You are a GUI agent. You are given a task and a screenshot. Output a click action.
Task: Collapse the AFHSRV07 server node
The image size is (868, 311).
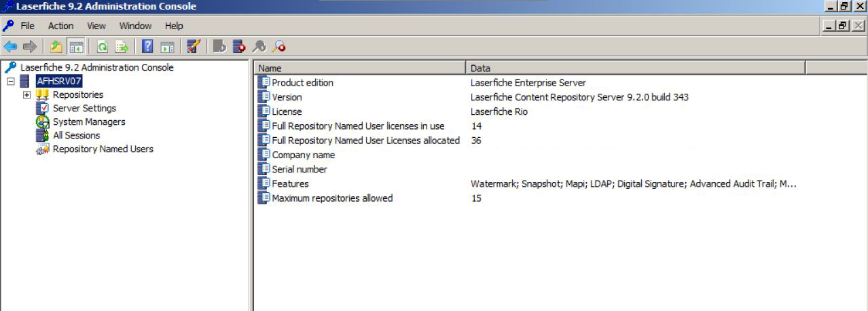pos(11,81)
